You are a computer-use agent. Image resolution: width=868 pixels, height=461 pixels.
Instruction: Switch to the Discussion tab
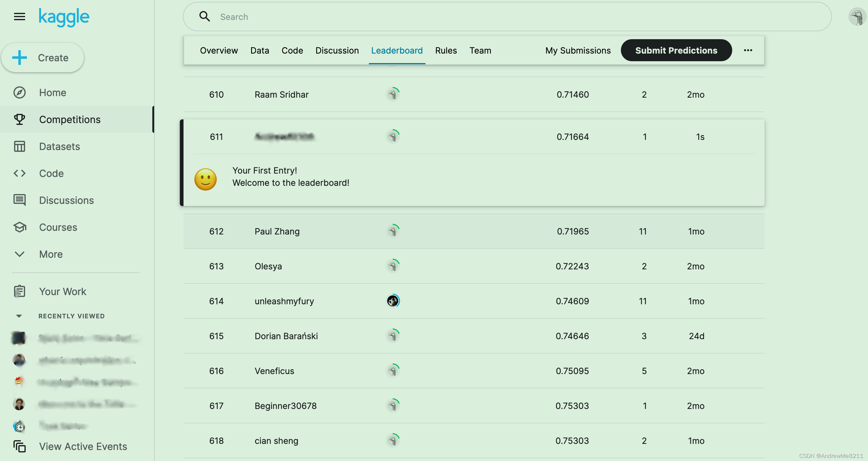tap(337, 50)
